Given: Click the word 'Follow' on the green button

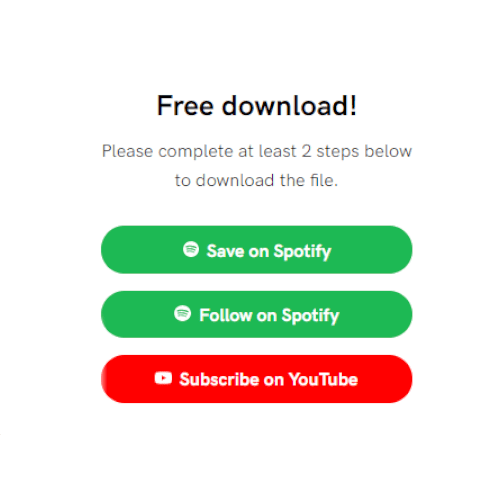Looking at the screenshot, I should [226, 315].
